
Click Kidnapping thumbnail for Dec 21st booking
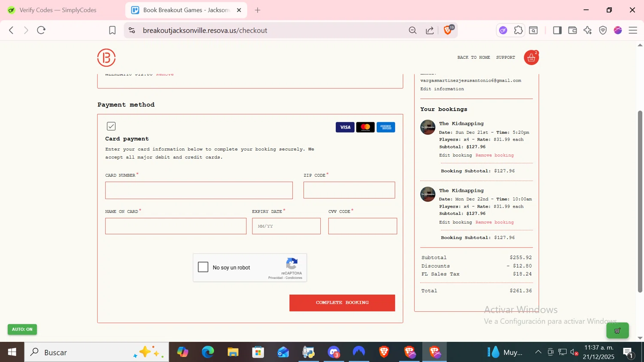pyautogui.click(x=428, y=127)
